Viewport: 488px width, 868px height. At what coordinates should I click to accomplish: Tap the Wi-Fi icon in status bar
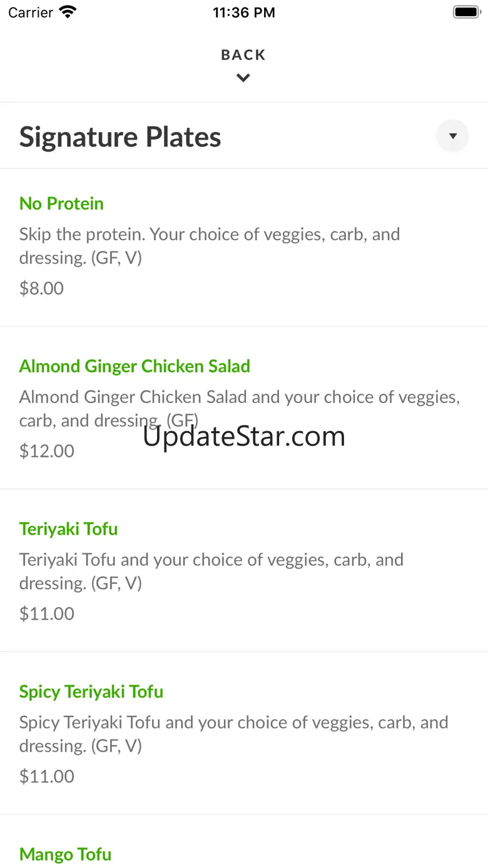67,12
